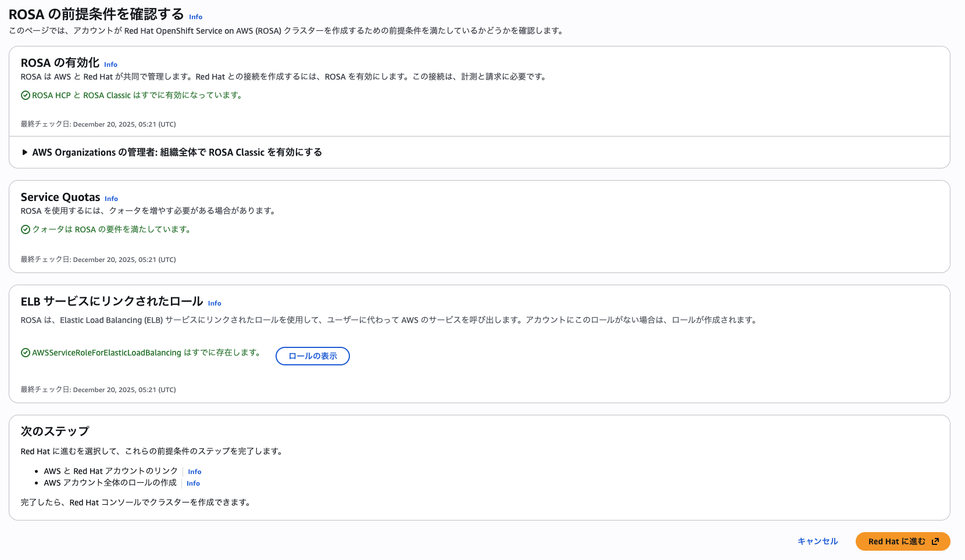Open Info for AWS と Red Hat アカウントのリンク
Viewport: 965px width, 560px height.
pos(194,472)
